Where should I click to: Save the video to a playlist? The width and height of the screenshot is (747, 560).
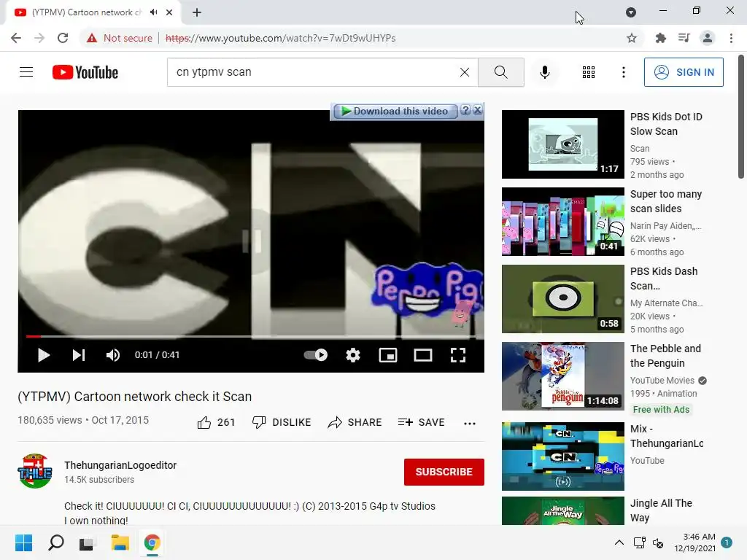pos(421,422)
